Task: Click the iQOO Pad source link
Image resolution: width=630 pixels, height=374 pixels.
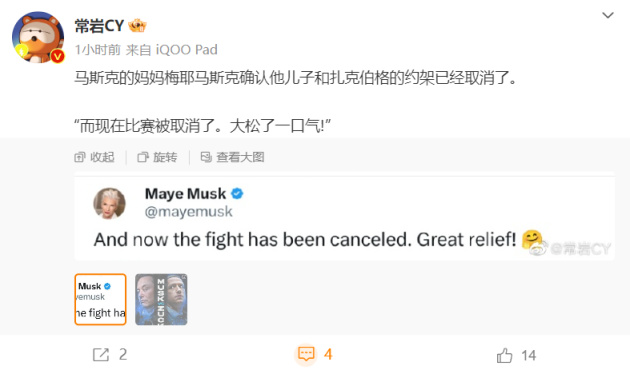Action: 186,50
